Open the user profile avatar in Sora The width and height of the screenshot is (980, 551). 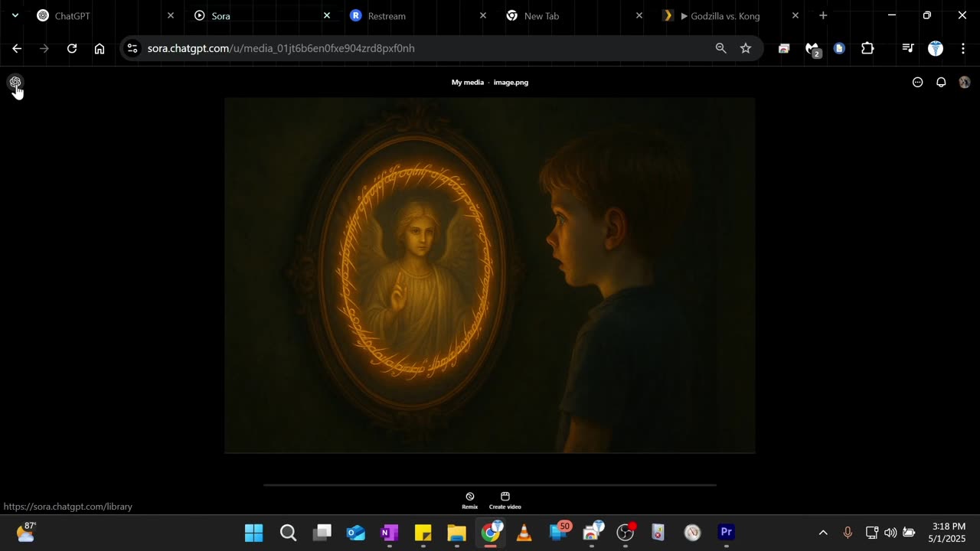[x=965, y=83]
